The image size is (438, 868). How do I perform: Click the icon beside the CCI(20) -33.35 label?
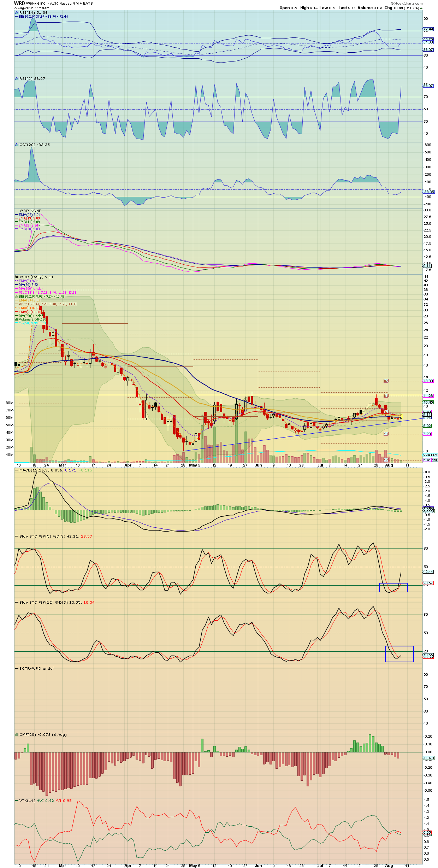click(x=17, y=145)
